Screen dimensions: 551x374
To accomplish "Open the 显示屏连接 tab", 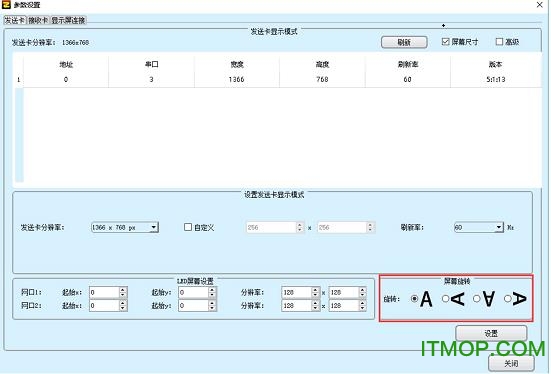I will (68, 20).
